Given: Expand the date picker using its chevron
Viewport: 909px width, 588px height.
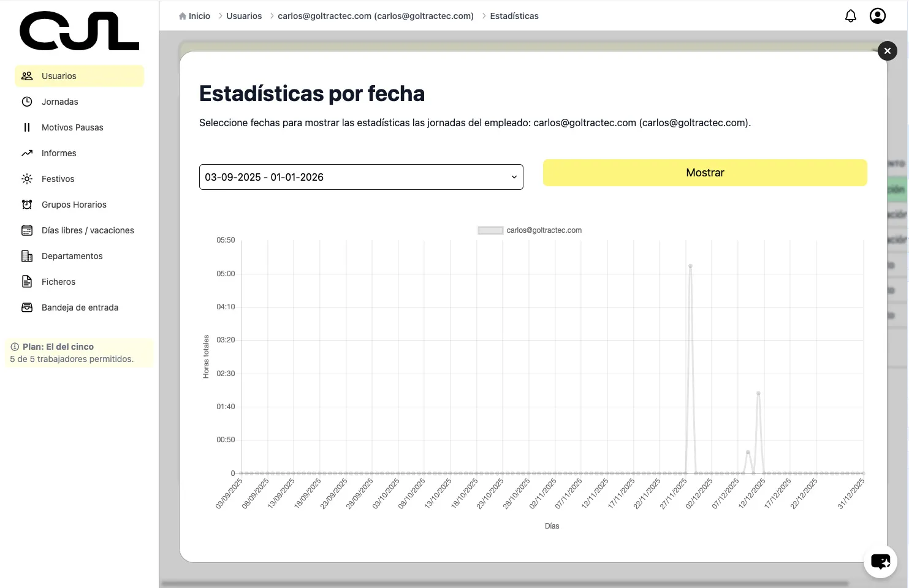Looking at the screenshot, I should [x=514, y=177].
